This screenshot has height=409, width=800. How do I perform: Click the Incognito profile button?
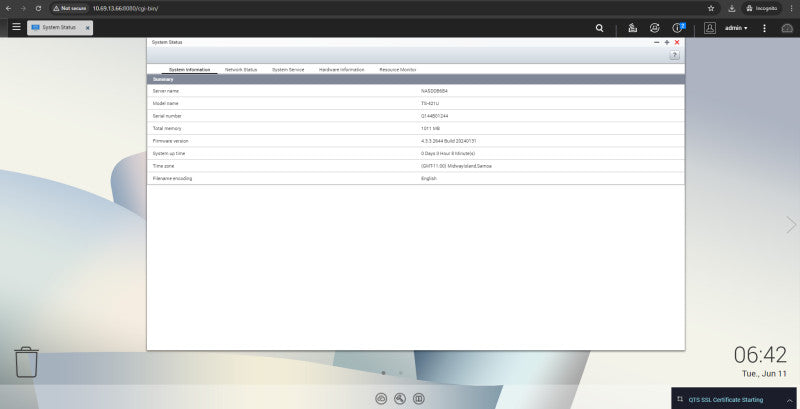pyautogui.click(x=762, y=9)
